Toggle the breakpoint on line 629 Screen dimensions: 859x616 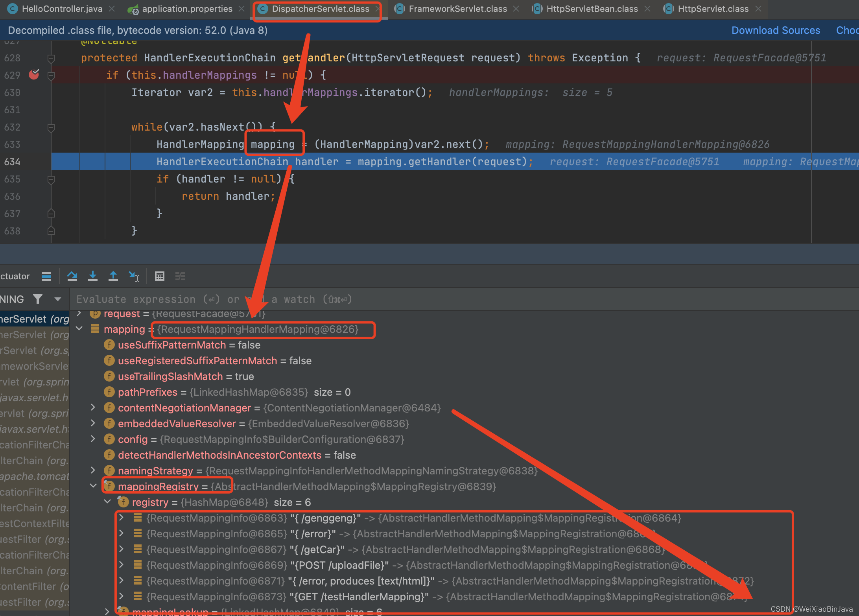point(34,75)
